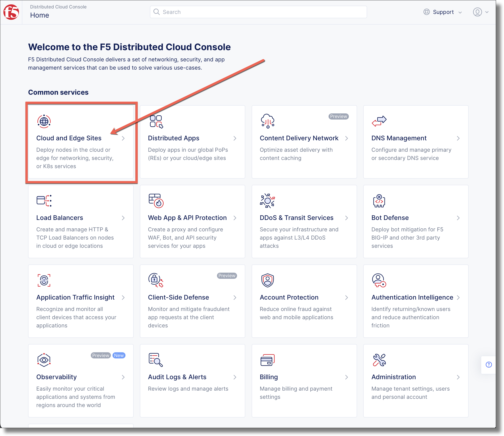
Task: Select the DDoS & Transit Services icon
Action: tap(267, 201)
